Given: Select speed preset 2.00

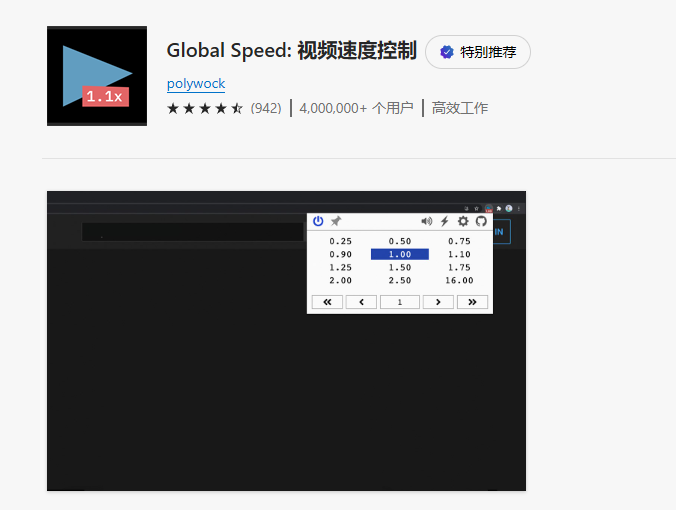Looking at the screenshot, I should click(x=341, y=280).
